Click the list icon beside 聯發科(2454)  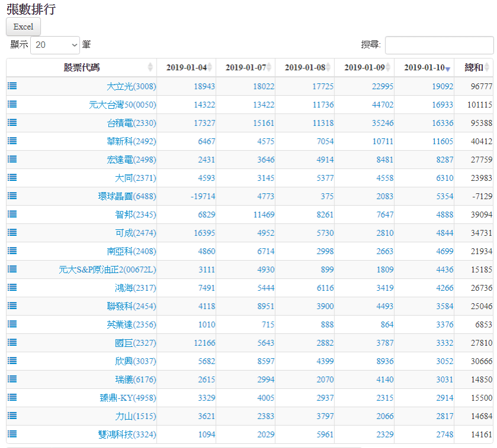point(12,306)
